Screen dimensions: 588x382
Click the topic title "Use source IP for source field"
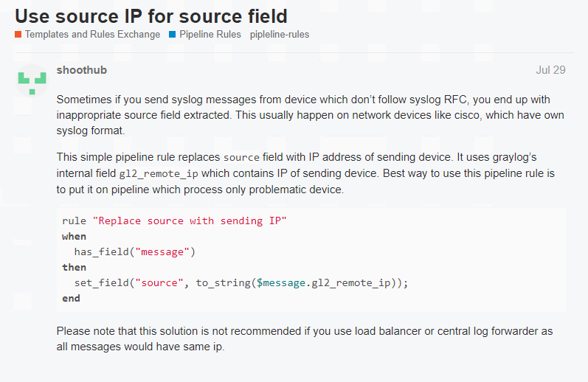pyautogui.click(x=151, y=15)
